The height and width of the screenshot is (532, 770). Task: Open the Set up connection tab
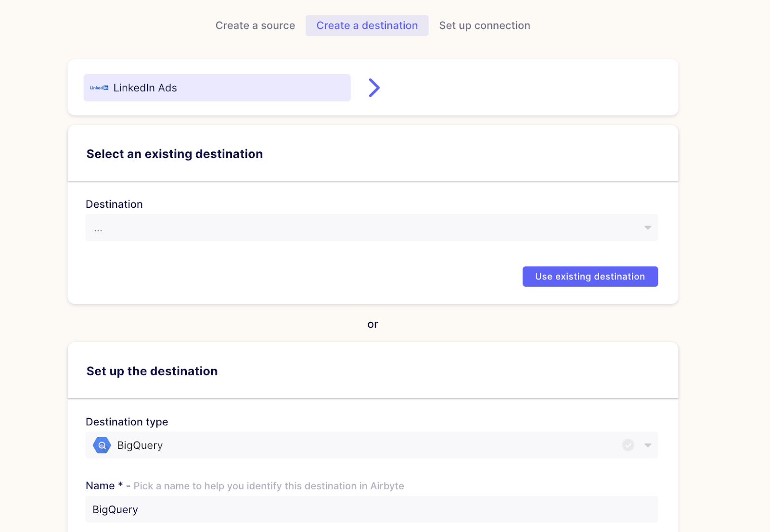(484, 25)
